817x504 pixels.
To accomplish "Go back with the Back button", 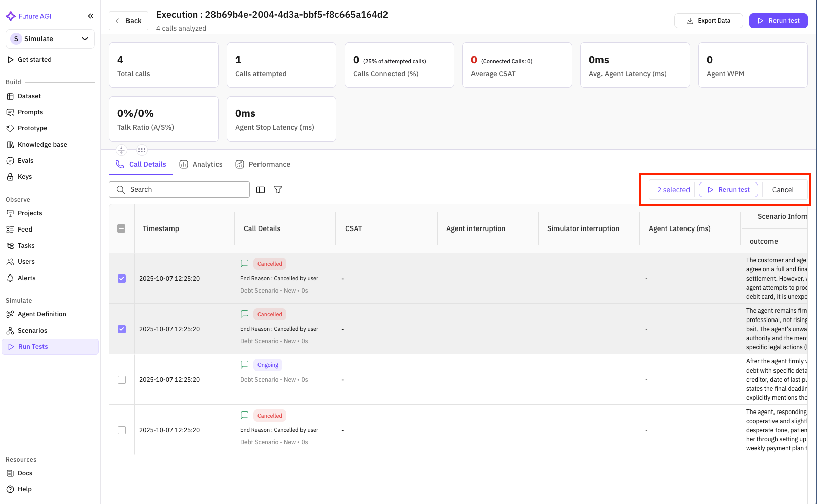I will [x=128, y=21].
